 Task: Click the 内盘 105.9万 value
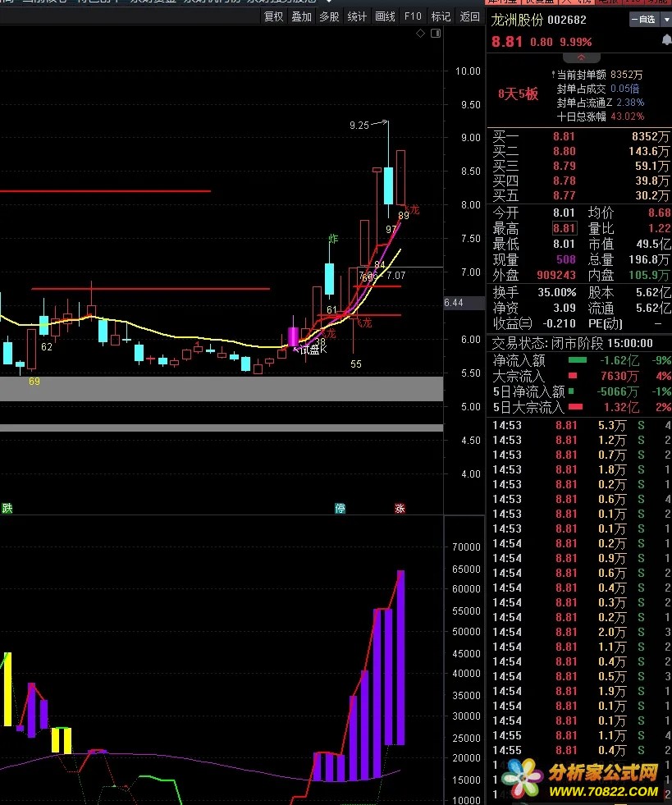tap(650, 275)
